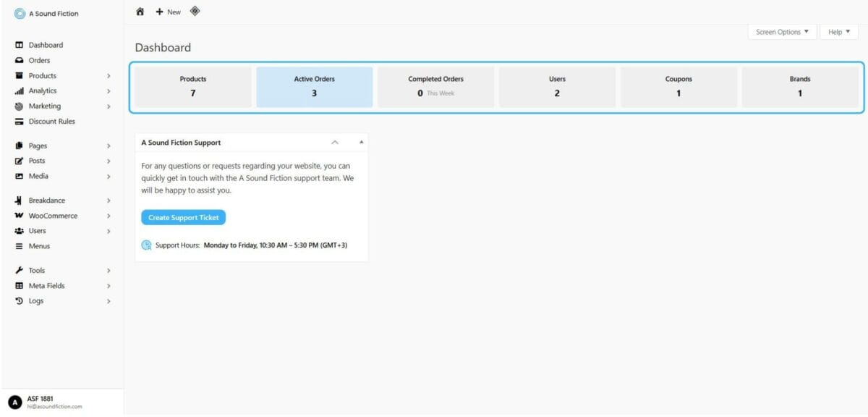Click the home icon in top bar
The width and height of the screenshot is (868, 417).
coord(140,12)
